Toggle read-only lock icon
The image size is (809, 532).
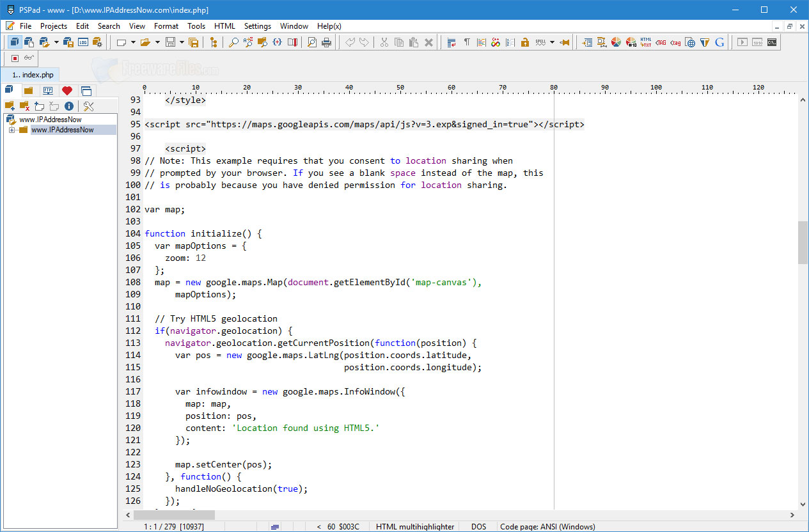click(x=525, y=42)
